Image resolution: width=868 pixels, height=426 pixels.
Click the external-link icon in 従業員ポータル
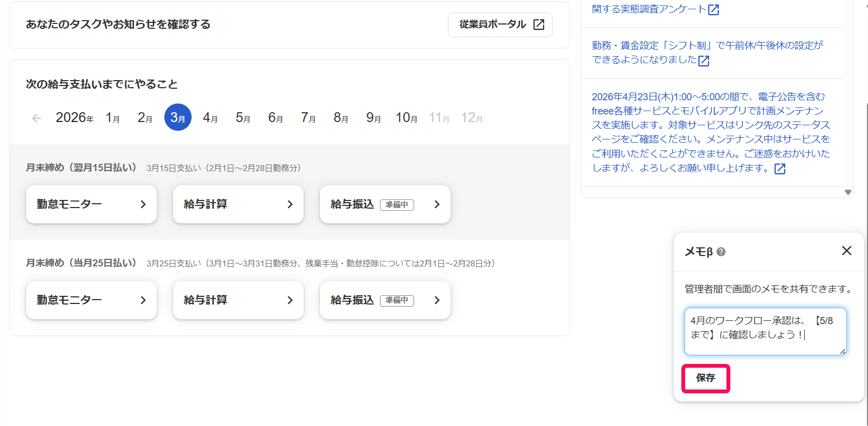539,25
